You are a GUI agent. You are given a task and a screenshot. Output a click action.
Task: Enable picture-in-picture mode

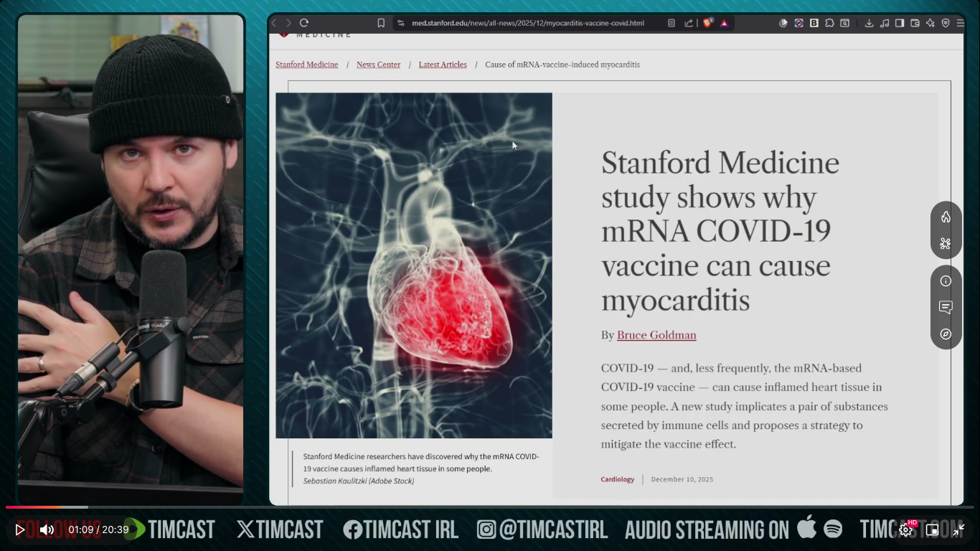(x=933, y=529)
